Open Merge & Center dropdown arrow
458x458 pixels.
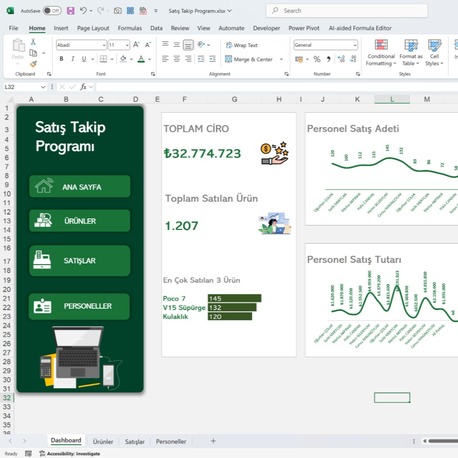point(281,59)
